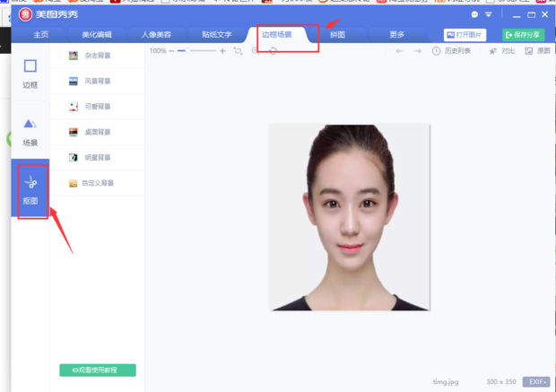Viewport: 556px width, 392px height.
Task: Click the crop icon in toolbar
Action: point(238,51)
